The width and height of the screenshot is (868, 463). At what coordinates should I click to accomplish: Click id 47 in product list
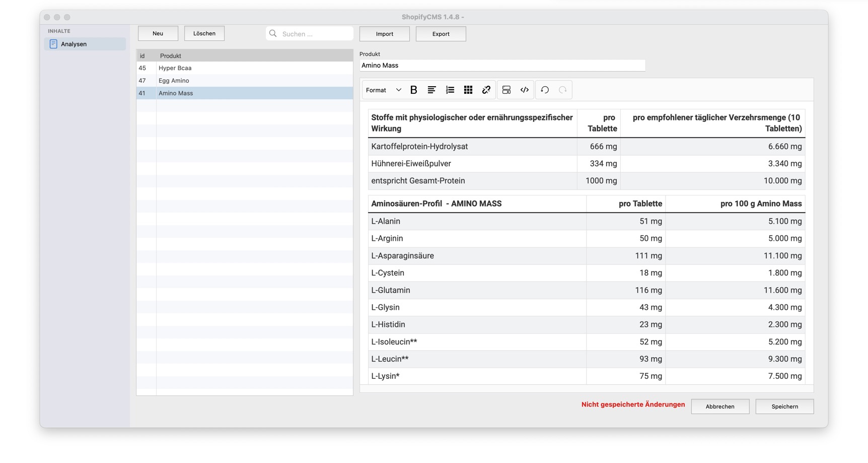pyautogui.click(x=142, y=81)
